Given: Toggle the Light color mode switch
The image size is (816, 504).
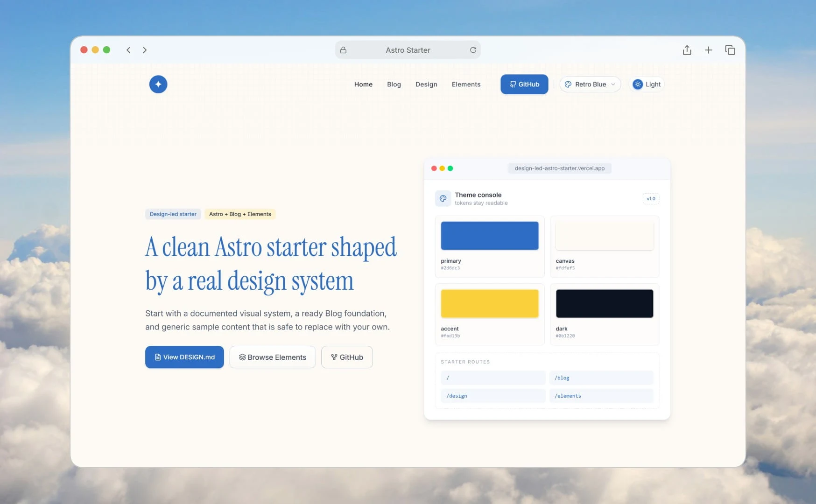Looking at the screenshot, I should tap(647, 84).
